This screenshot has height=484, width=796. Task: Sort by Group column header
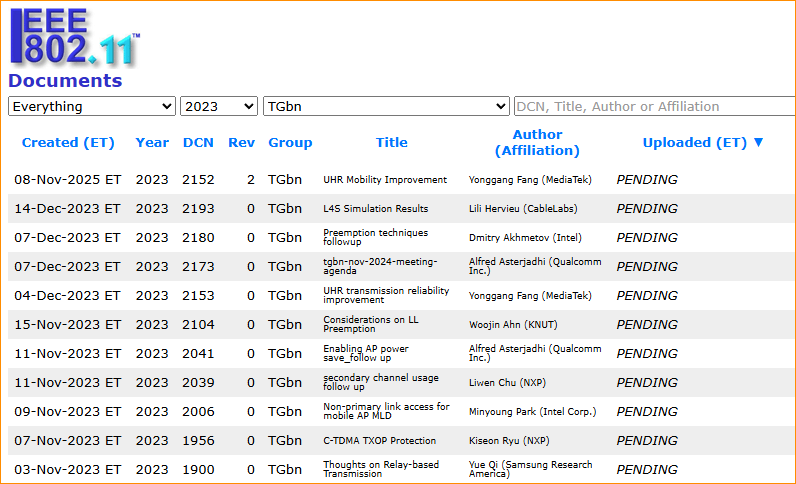click(x=290, y=142)
